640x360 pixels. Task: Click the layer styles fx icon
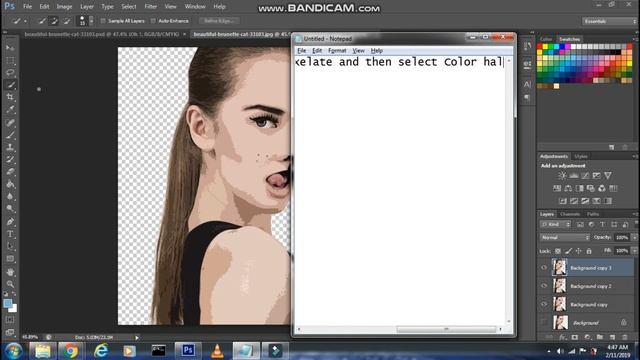pos(562,337)
